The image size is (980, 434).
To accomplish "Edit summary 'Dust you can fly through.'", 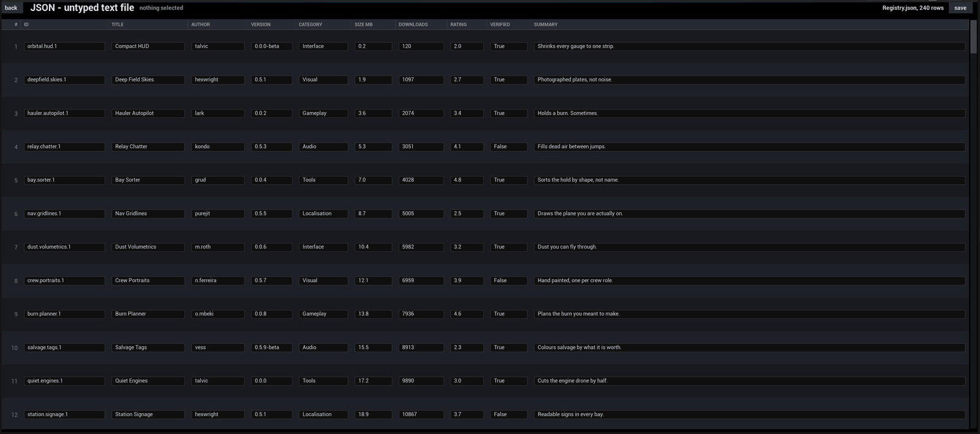I will pyautogui.click(x=750, y=247).
